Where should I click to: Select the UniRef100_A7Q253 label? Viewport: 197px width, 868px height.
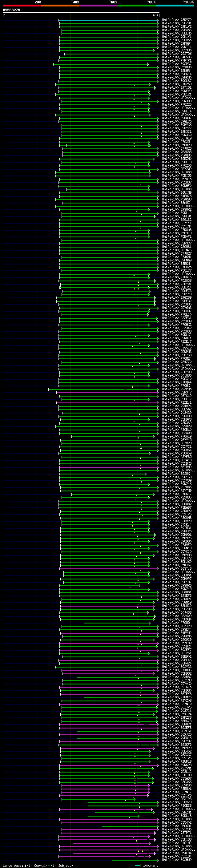pos(177,84)
